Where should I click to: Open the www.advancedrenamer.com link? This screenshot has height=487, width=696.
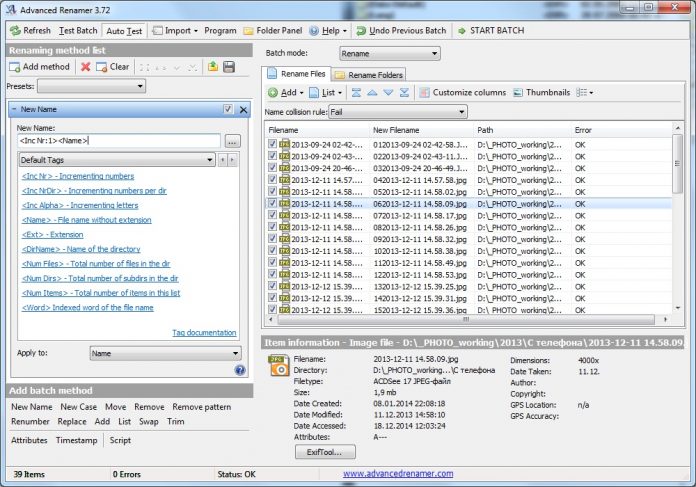pos(398,474)
